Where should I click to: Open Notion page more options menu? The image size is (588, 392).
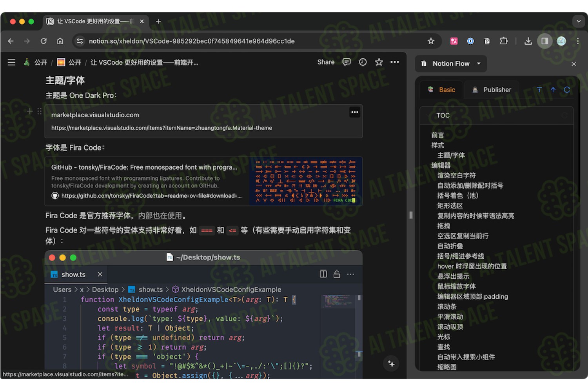[395, 62]
